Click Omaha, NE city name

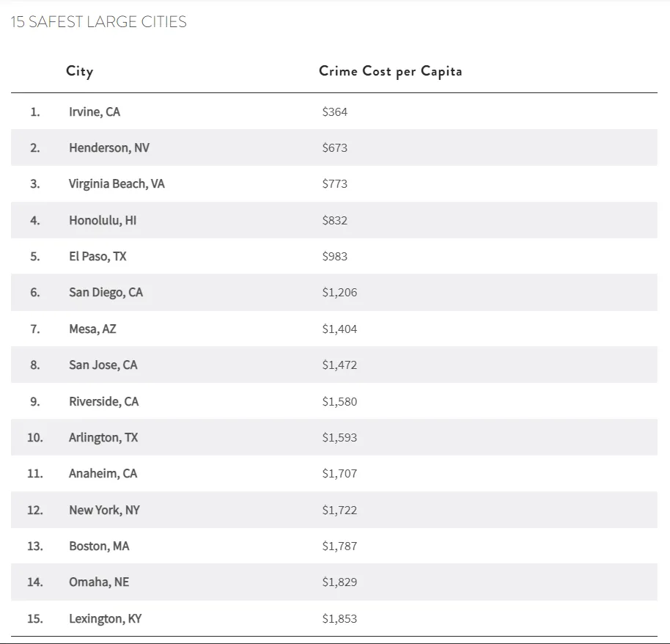click(99, 582)
